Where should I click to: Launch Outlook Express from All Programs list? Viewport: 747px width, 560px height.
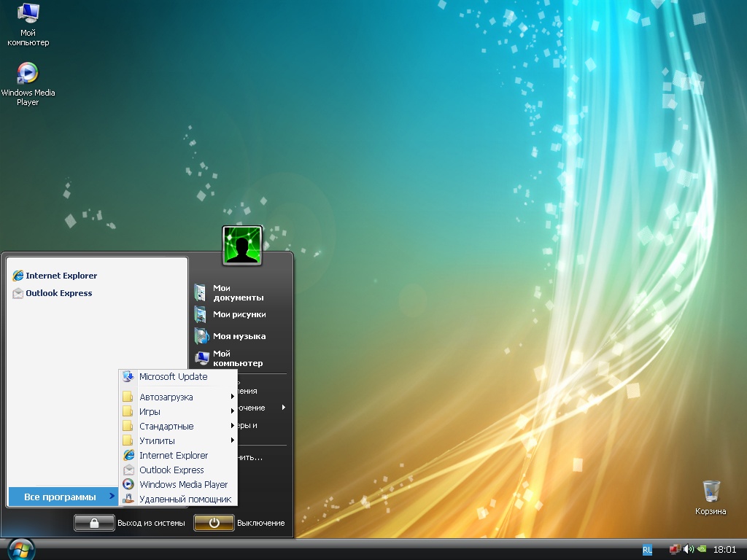pos(178,470)
